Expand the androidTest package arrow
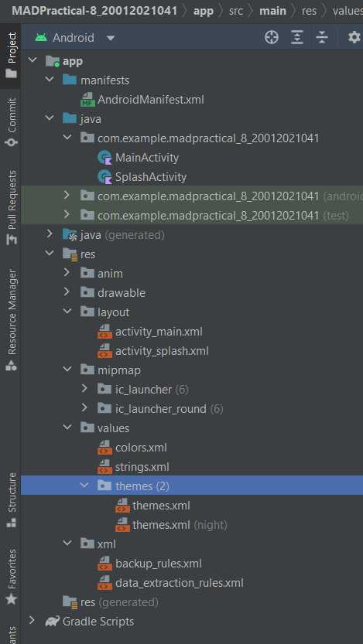 click(67, 196)
